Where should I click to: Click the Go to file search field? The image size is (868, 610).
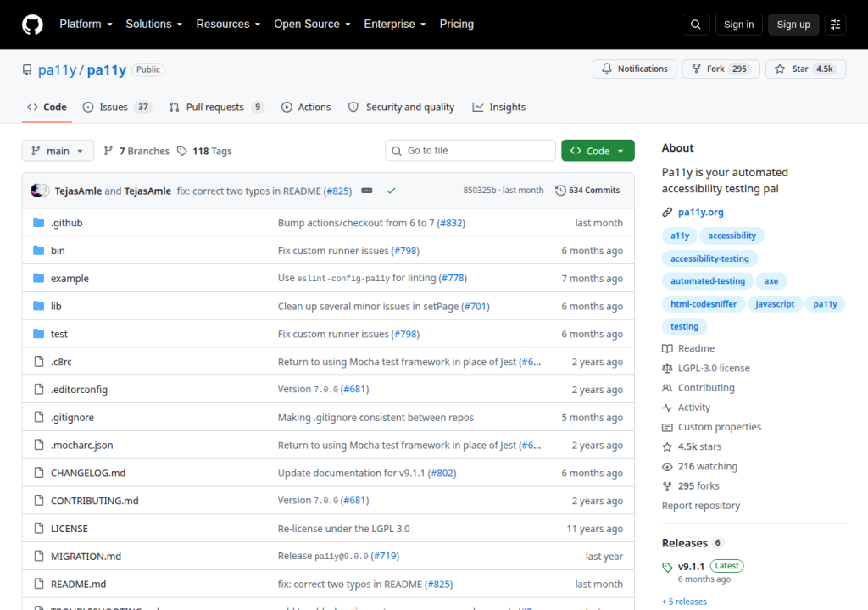coord(470,151)
